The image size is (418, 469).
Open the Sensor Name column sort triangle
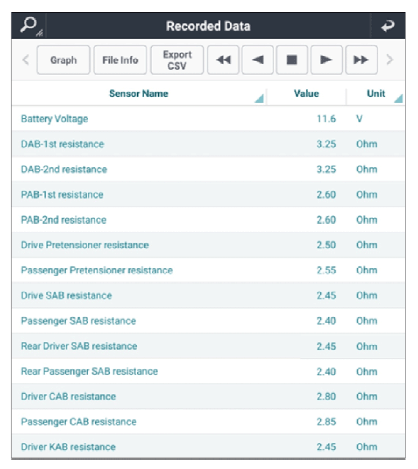(260, 98)
